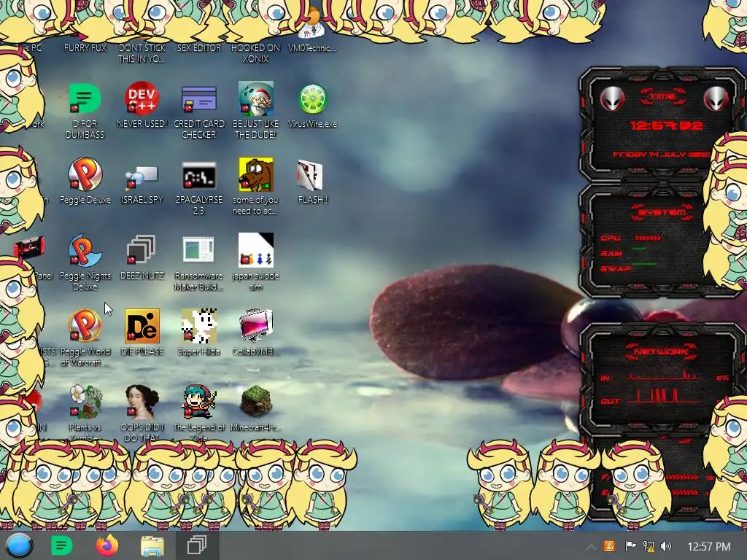This screenshot has height=560, width=747.
Task: Click the japan suicide sim icon
Action: [x=256, y=250]
